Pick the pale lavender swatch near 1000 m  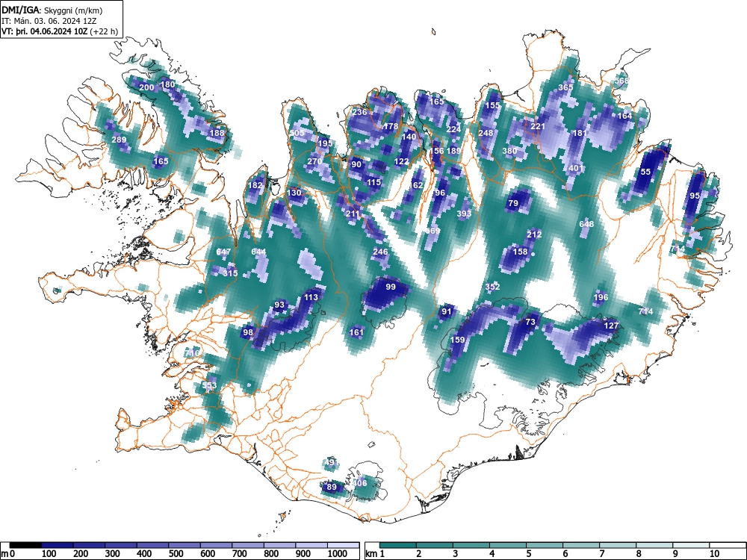coord(343,545)
